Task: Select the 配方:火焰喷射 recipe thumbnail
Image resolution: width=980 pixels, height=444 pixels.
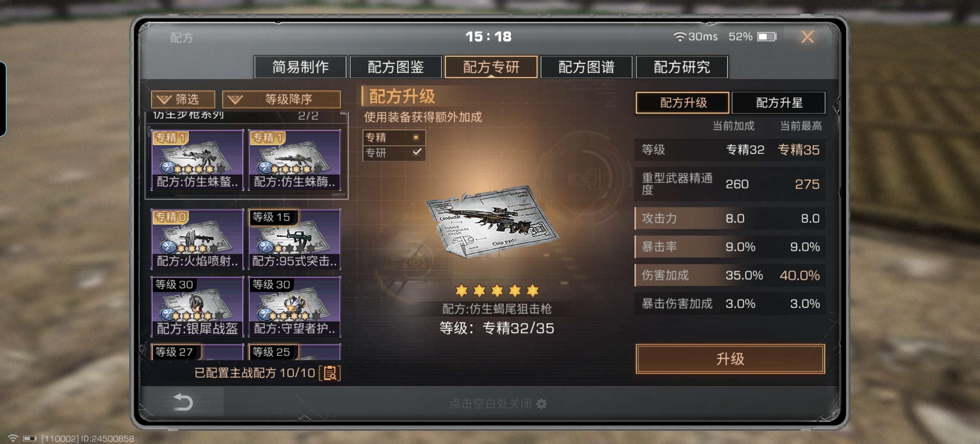Action: [x=197, y=239]
